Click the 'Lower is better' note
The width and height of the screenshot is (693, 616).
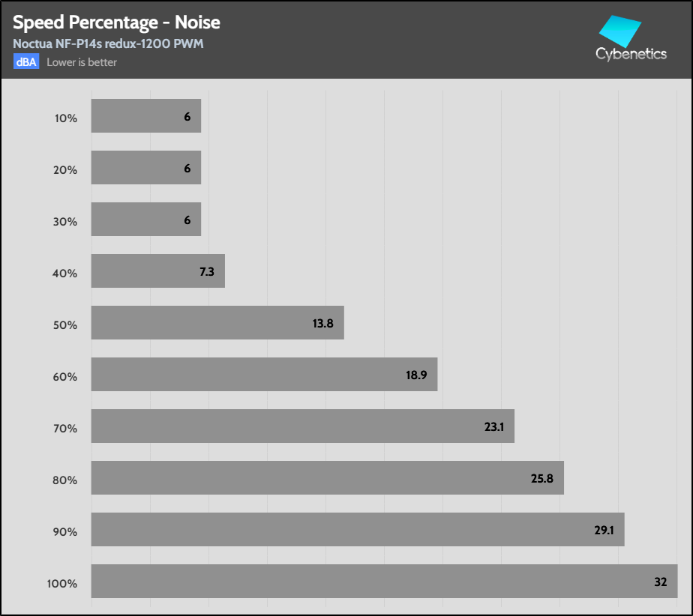tap(82, 62)
